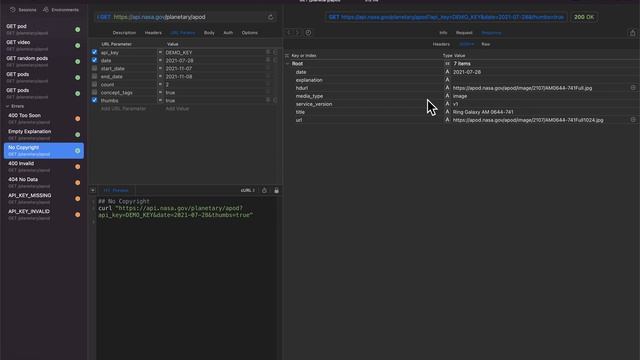
Task: Uncheck the date parameter checkbox
Action: pos(94,60)
